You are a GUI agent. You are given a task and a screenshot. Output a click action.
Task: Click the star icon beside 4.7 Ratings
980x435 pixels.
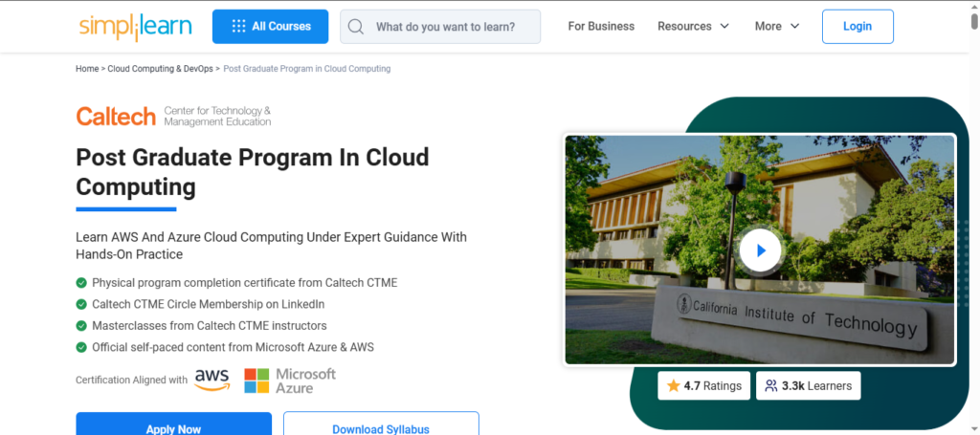[x=673, y=385]
